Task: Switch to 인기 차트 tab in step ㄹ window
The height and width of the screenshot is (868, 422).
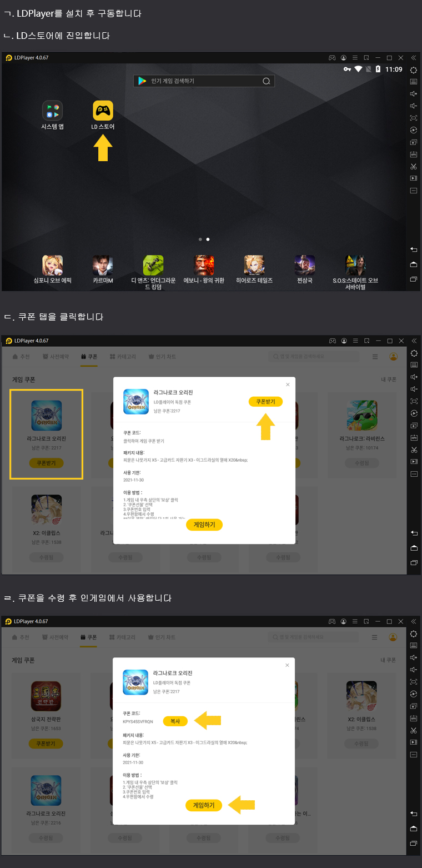Action: [x=160, y=637]
